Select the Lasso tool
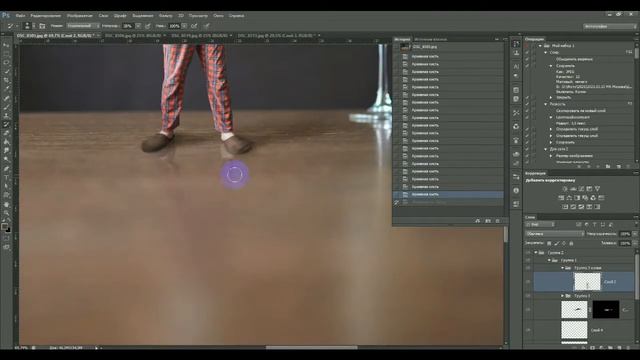Screen dimensions: 640x360 click(6, 62)
